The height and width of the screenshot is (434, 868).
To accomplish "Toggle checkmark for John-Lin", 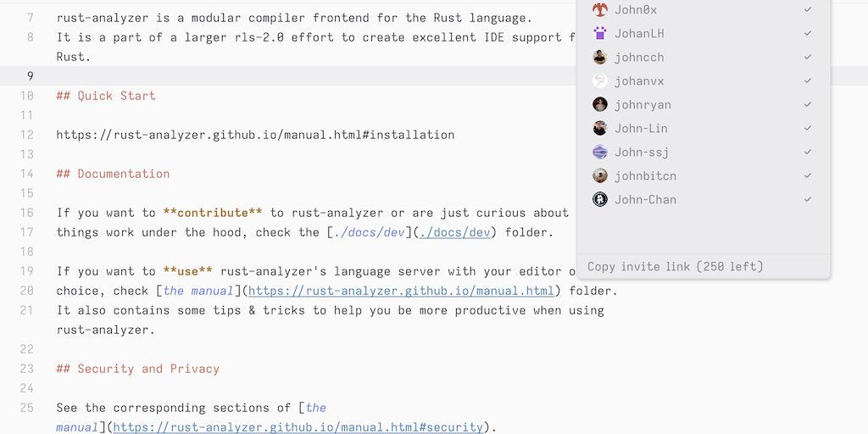I will (808, 129).
